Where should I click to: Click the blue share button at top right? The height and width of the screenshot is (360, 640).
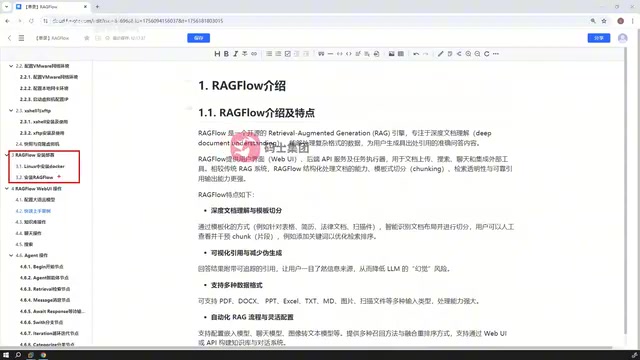click(x=599, y=38)
